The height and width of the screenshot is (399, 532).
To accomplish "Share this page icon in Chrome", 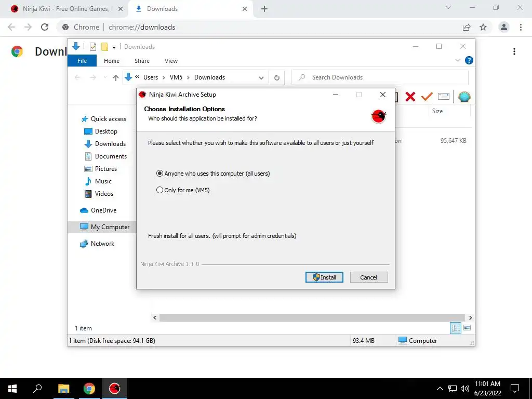I will tap(467, 27).
